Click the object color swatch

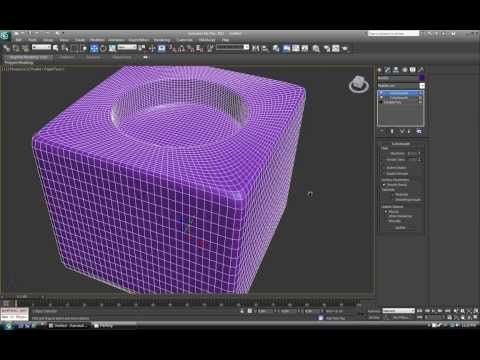(422, 78)
